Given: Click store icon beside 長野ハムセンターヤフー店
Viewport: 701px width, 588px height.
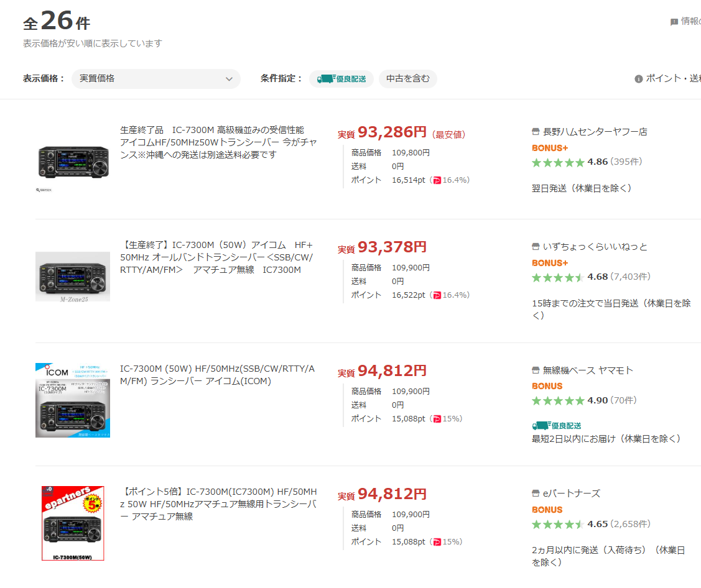Looking at the screenshot, I should [x=536, y=132].
